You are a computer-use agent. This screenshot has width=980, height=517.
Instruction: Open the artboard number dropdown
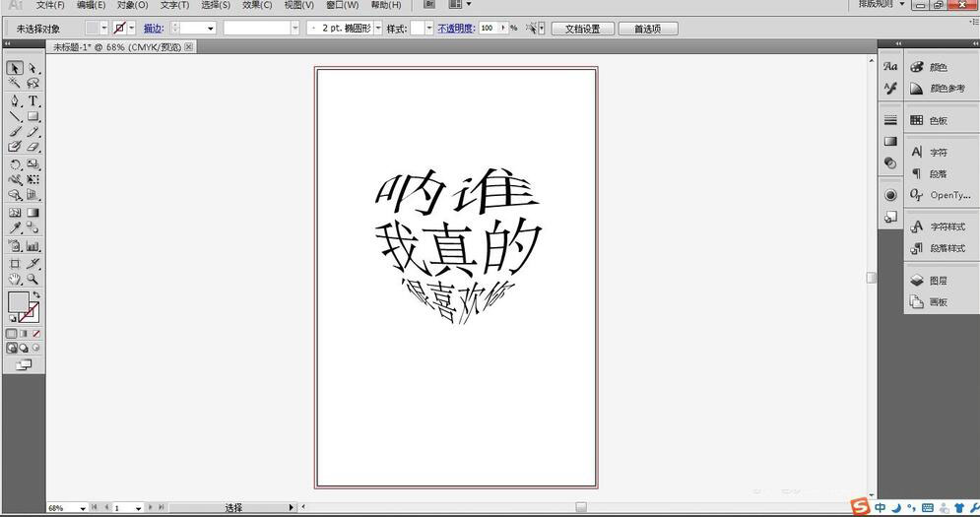click(138, 508)
